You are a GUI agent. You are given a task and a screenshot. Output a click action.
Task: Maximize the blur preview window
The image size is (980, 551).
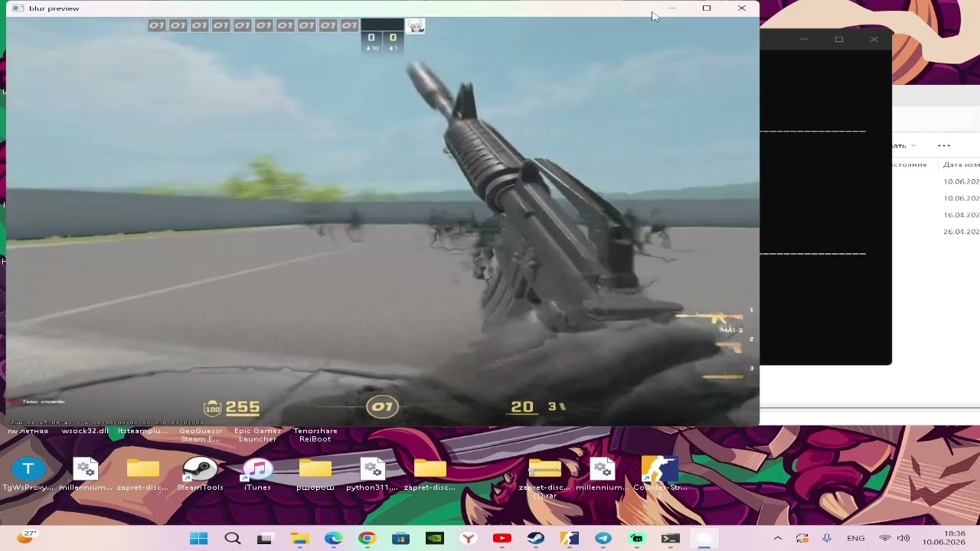tap(707, 8)
